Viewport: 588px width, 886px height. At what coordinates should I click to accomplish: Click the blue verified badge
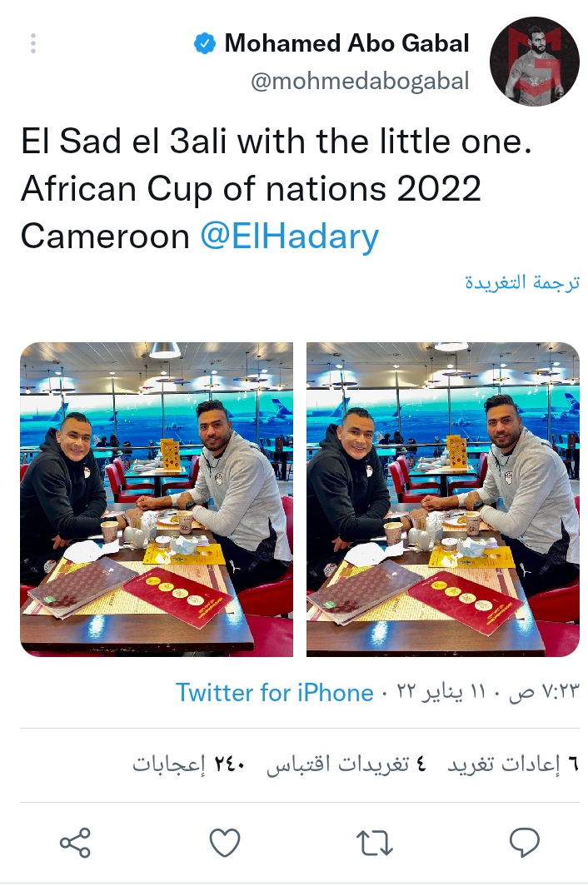pos(205,43)
